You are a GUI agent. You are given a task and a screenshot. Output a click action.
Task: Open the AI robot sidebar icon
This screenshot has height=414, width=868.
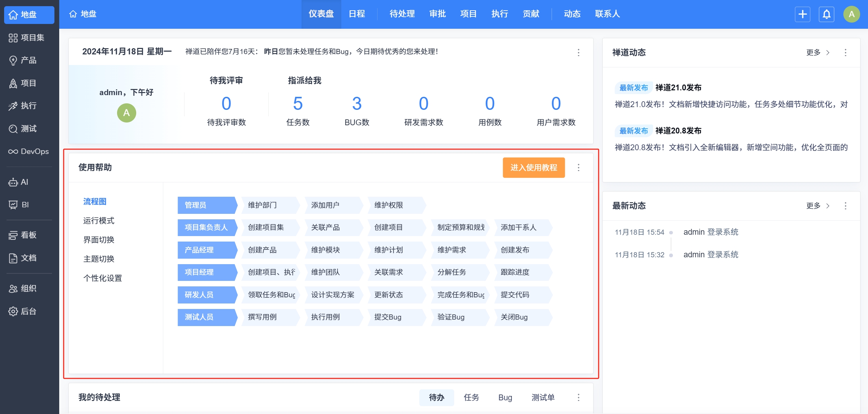tap(13, 182)
